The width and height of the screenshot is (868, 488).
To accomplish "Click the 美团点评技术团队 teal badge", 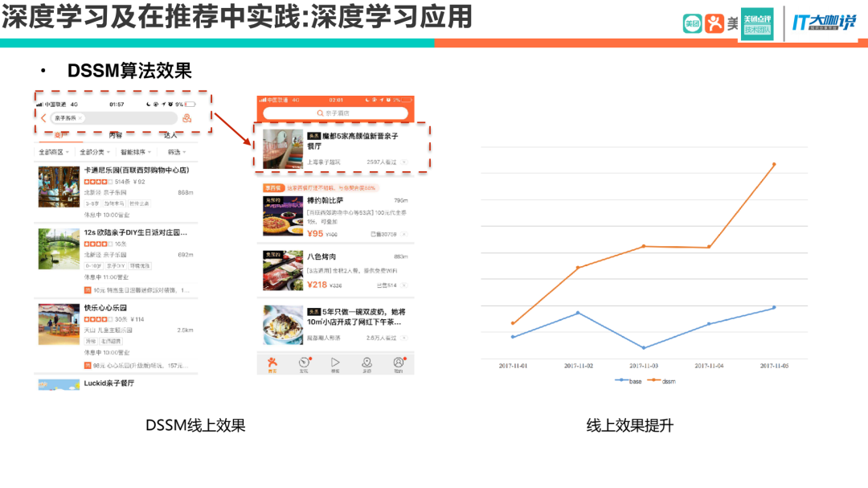I will click(x=757, y=24).
